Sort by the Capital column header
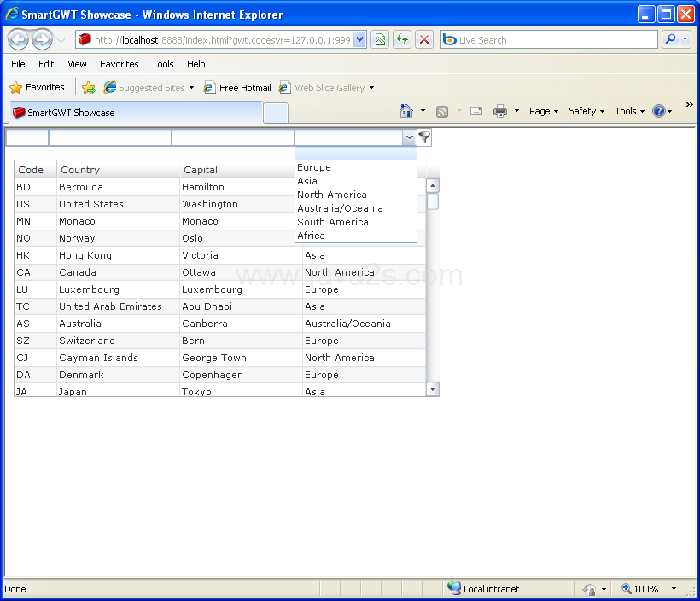The image size is (700, 601). click(237, 170)
